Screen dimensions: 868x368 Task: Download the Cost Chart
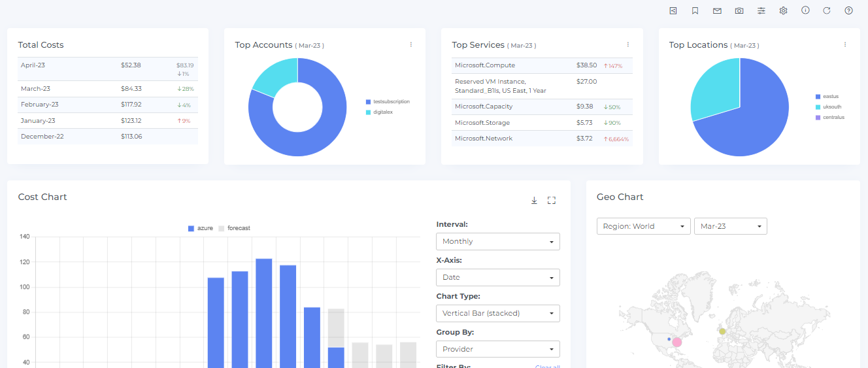coord(534,201)
